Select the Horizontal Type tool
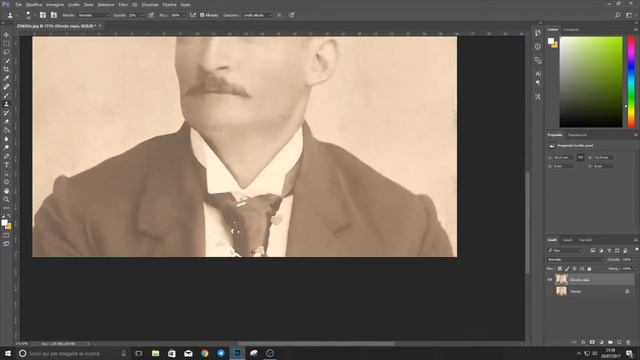The width and height of the screenshot is (640, 360). click(6, 164)
